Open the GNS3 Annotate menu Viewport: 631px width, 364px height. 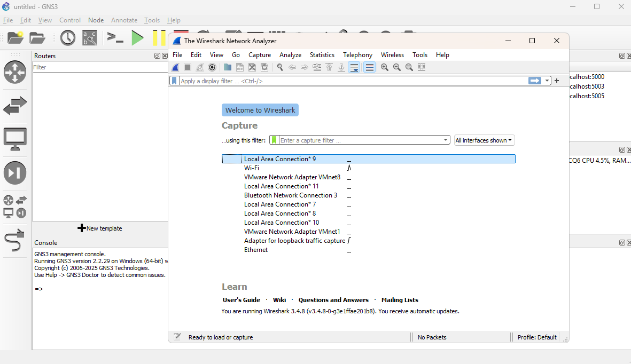(124, 20)
